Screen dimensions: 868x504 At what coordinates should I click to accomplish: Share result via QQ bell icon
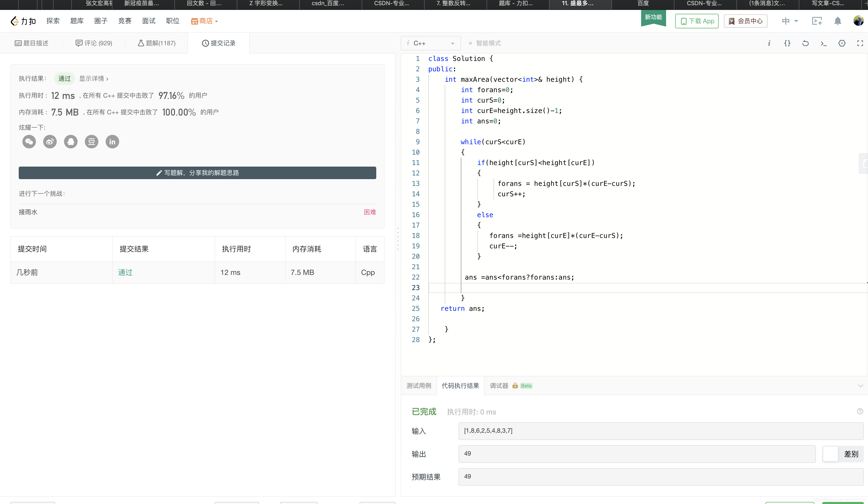tap(71, 142)
